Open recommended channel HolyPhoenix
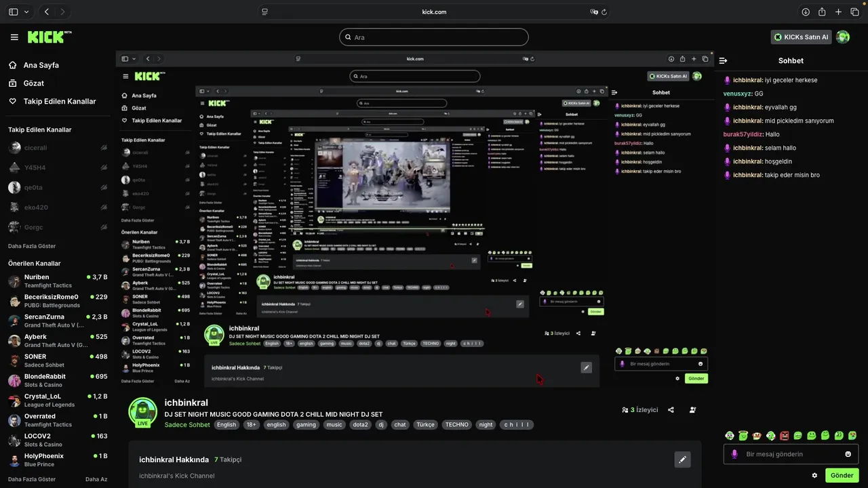This screenshot has height=488, width=868. pos(57,460)
